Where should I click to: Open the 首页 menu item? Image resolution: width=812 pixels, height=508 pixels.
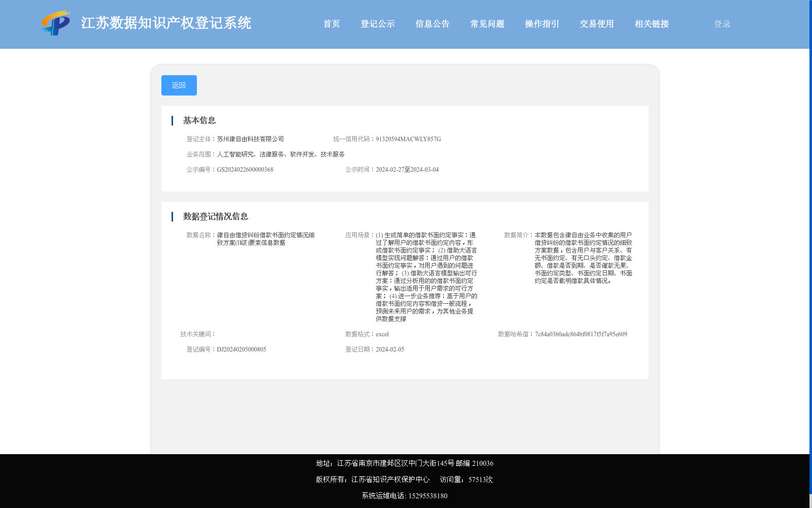[331, 24]
